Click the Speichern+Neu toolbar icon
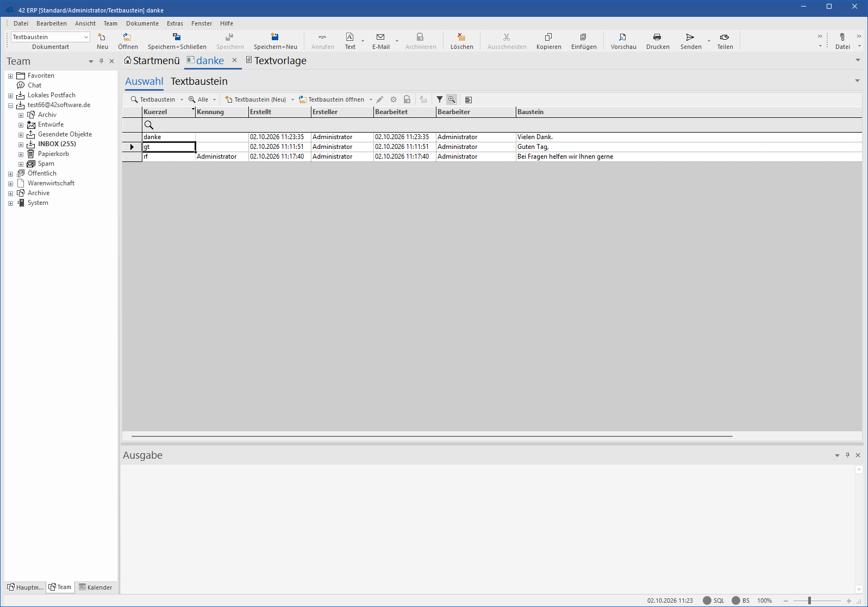The height and width of the screenshot is (607, 868). (275, 41)
